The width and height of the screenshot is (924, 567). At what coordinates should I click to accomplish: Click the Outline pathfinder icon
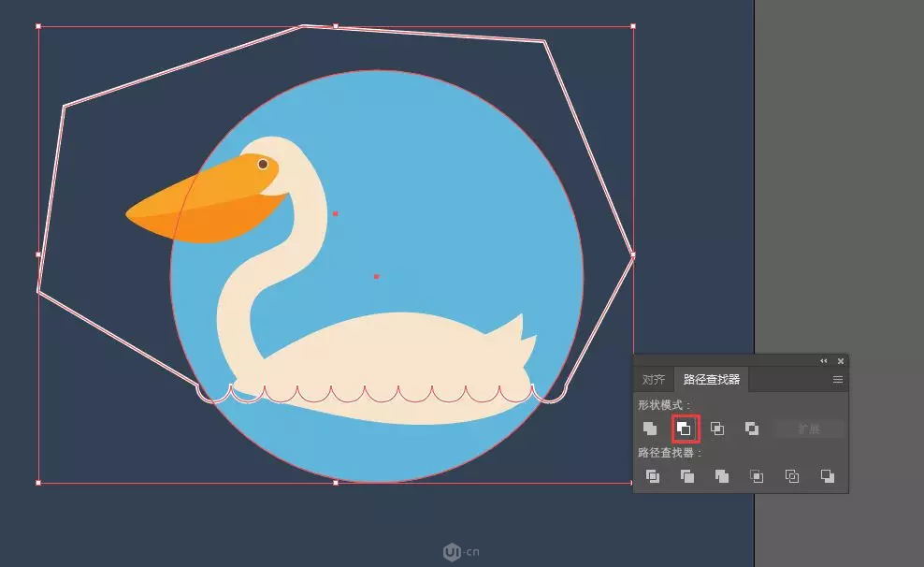click(x=792, y=476)
